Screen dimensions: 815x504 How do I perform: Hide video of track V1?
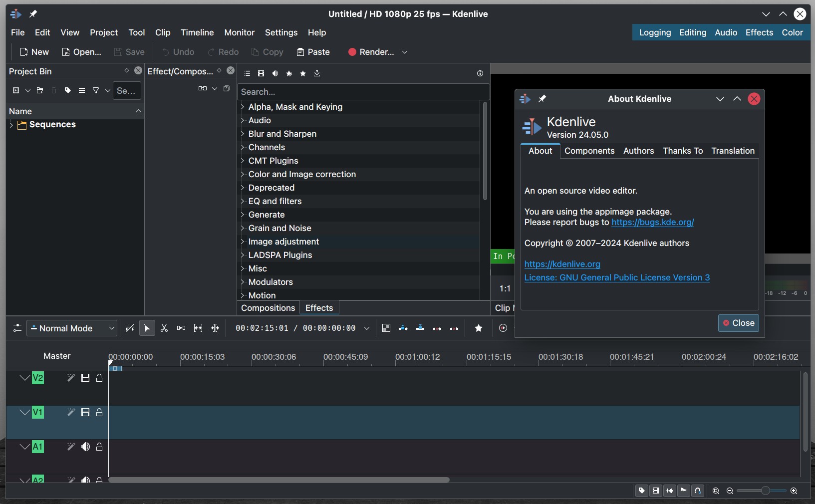point(85,412)
